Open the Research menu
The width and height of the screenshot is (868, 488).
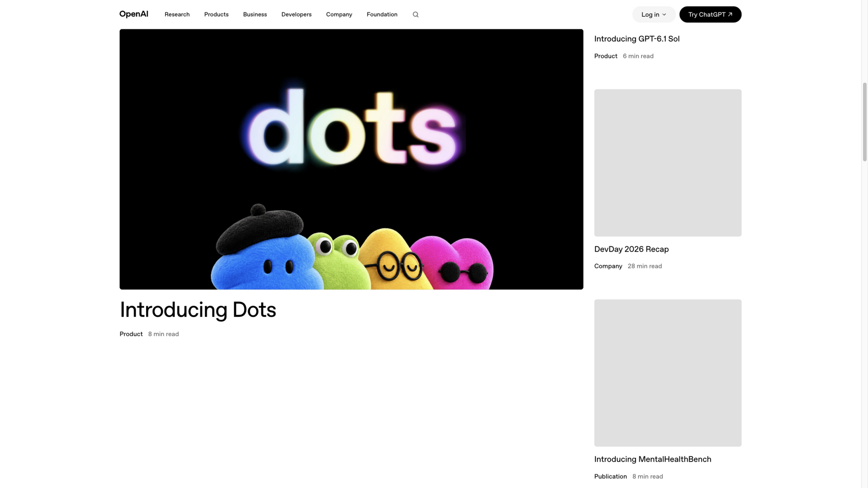[177, 14]
